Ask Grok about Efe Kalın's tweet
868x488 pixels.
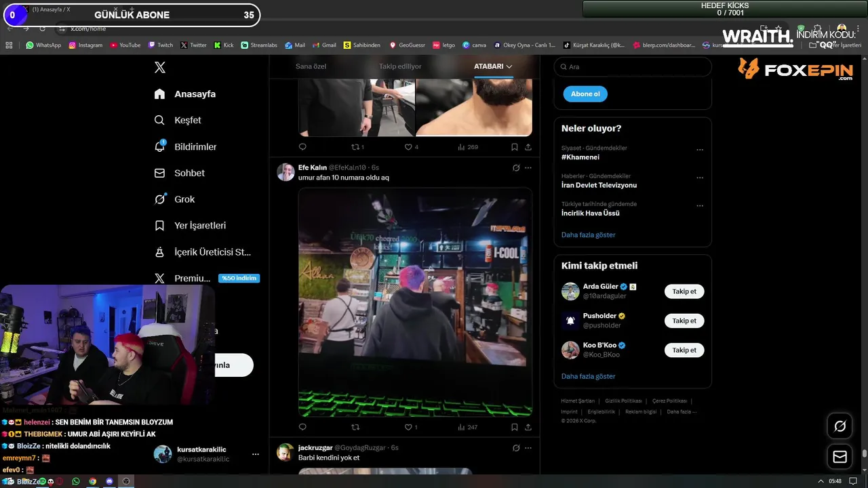pyautogui.click(x=516, y=167)
